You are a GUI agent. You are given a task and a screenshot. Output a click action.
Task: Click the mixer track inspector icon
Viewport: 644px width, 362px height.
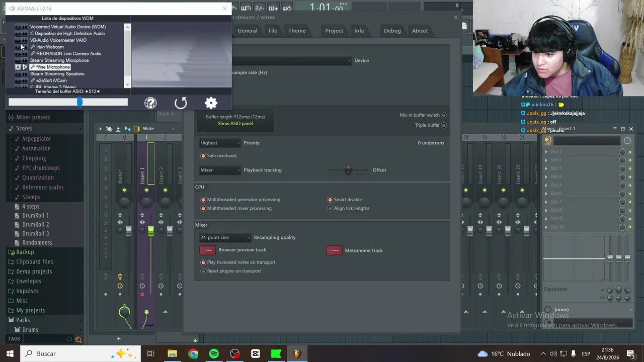(136, 129)
